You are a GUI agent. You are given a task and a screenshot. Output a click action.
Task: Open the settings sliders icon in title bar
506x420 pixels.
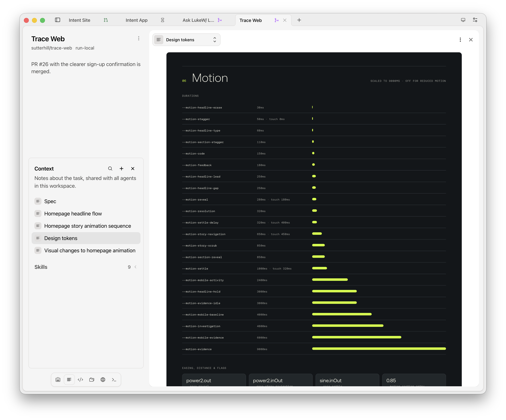(475, 20)
